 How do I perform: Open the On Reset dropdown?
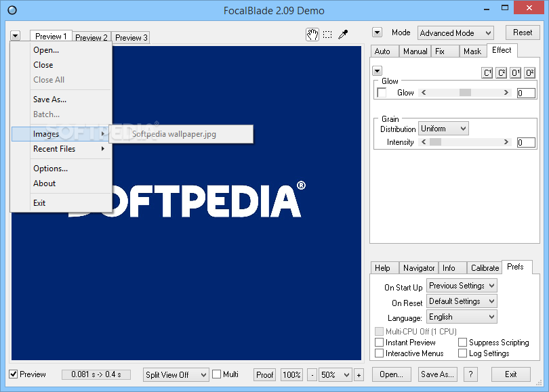click(x=462, y=301)
